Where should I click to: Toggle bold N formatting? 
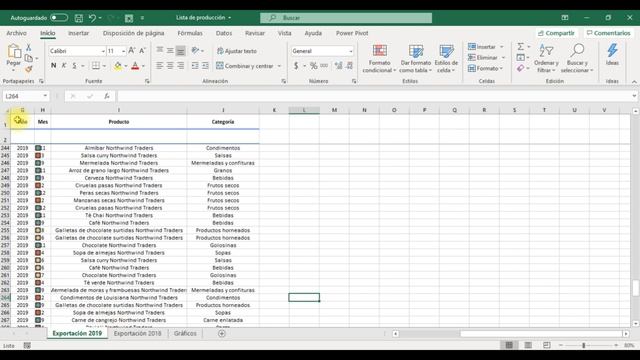(x=53, y=66)
